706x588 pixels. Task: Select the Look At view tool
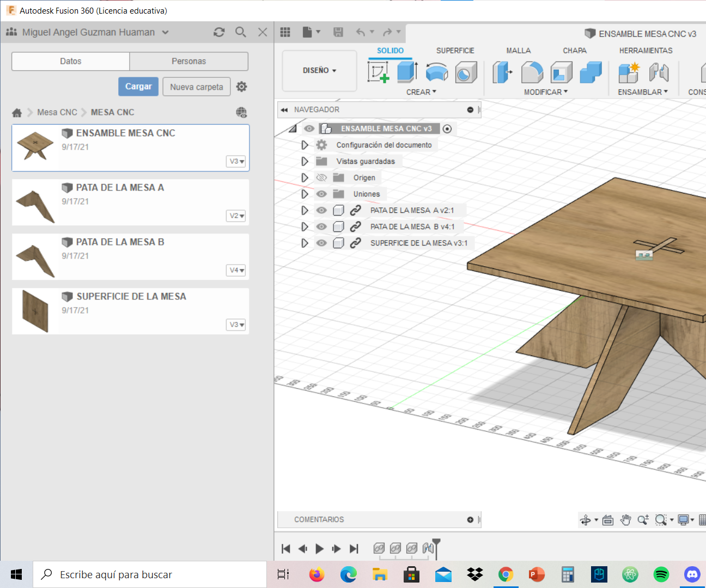(x=608, y=520)
